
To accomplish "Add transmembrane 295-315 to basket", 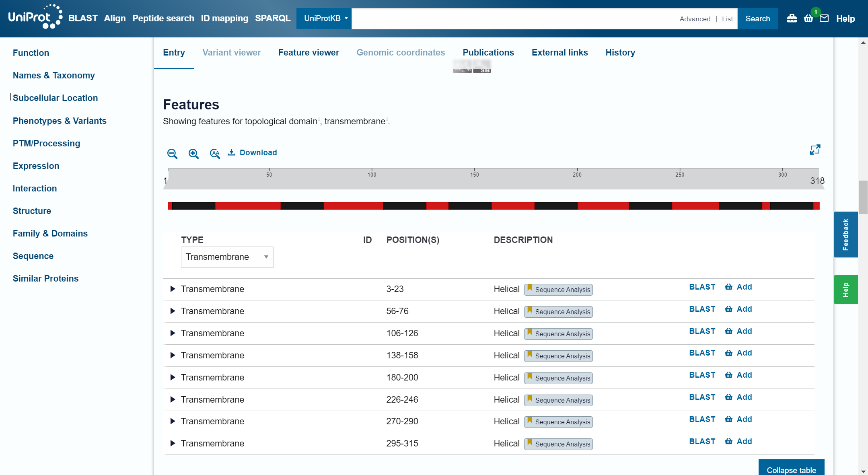I will 738,441.
